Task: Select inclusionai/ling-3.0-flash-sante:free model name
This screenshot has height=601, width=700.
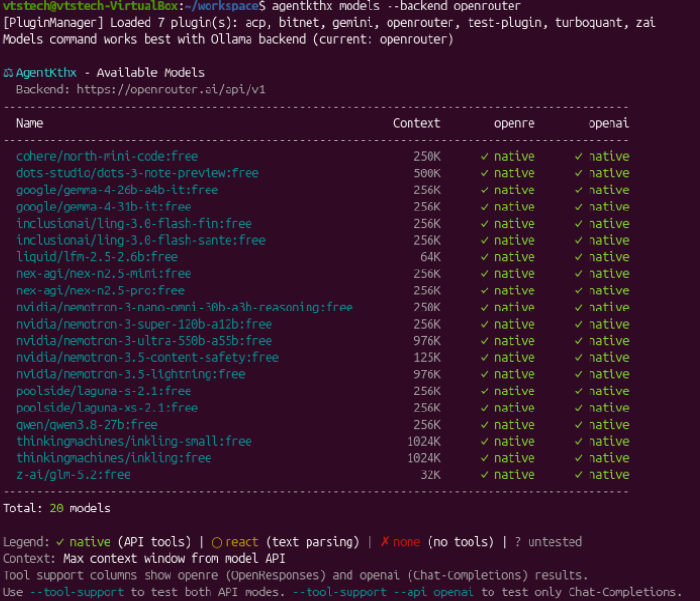Action: [x=141, y=240]
